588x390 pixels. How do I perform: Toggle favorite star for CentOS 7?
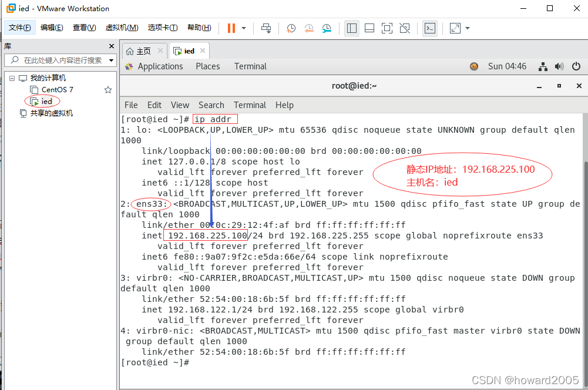click(x=108, y=90)
